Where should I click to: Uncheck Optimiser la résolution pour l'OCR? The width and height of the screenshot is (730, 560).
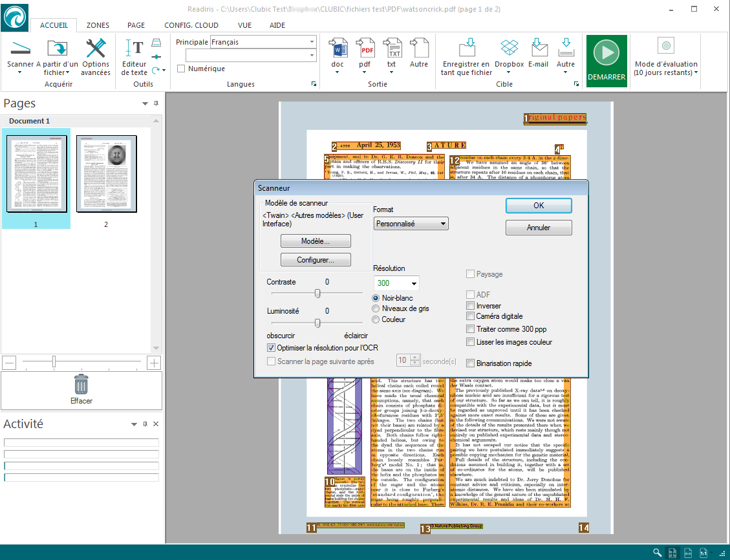(272, 348)
